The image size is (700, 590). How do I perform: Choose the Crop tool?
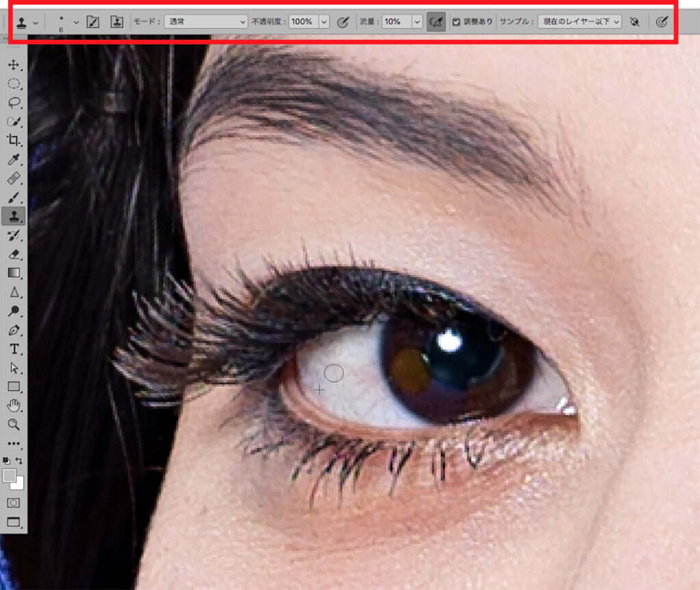tap(13, 141)
